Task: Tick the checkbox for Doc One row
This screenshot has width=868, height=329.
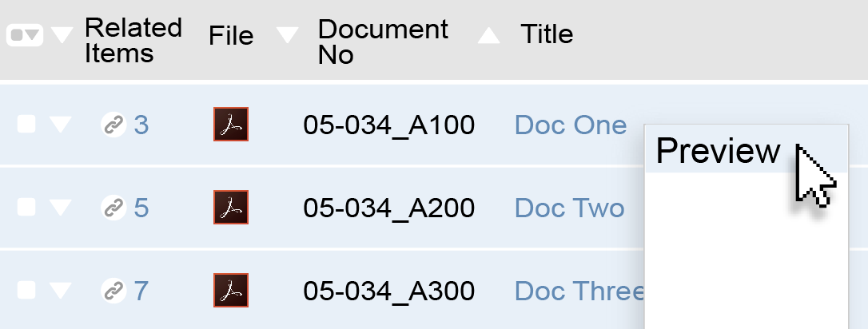Action: click(x=26, y=125)
